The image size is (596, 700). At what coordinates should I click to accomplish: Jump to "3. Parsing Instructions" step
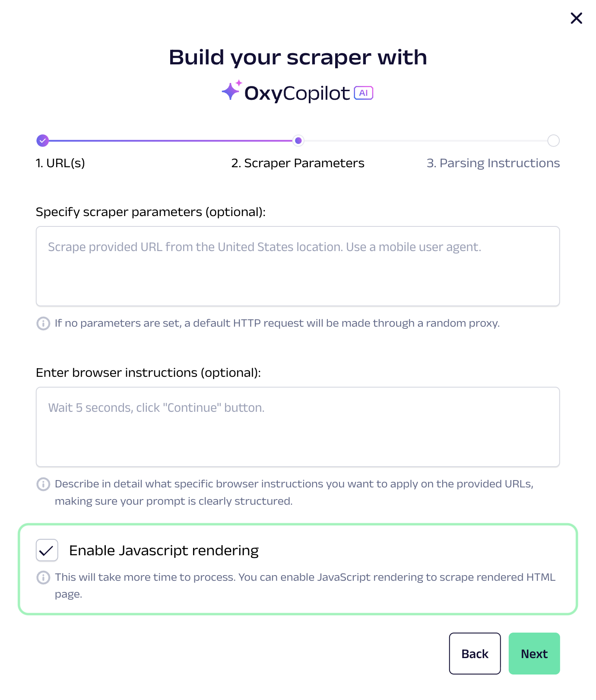click(493, 163)
